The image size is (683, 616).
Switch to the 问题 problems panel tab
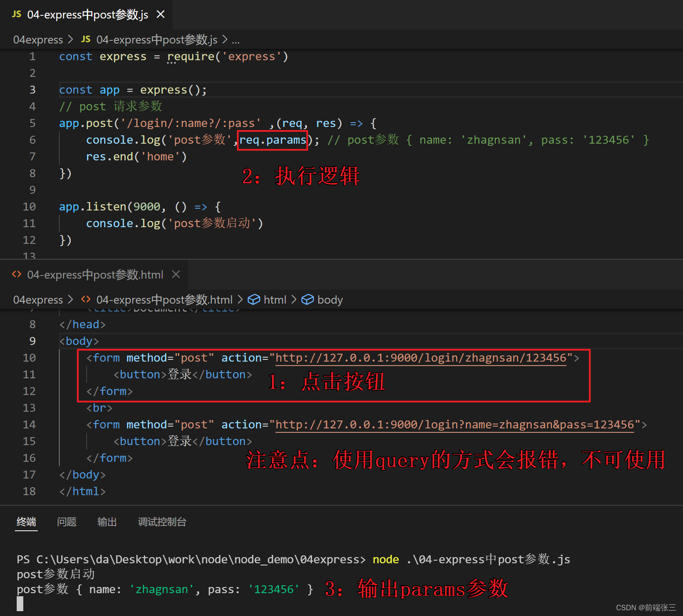pyautogui.click(x=67, y=522)
